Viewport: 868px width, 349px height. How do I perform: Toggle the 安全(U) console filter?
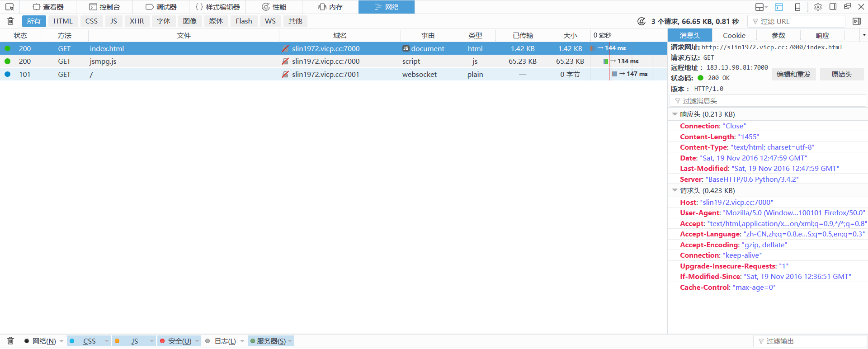(175, 341)
